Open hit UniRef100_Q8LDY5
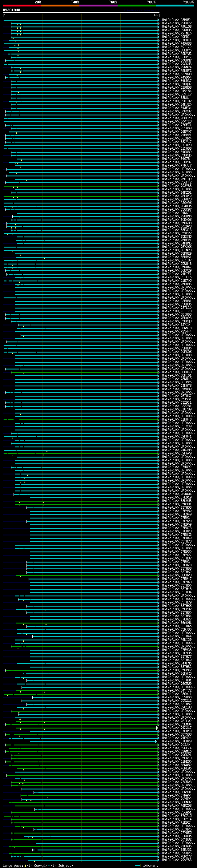Image resolution: width=197 pixels, height=868 pixels. click(x=177, y=50)
